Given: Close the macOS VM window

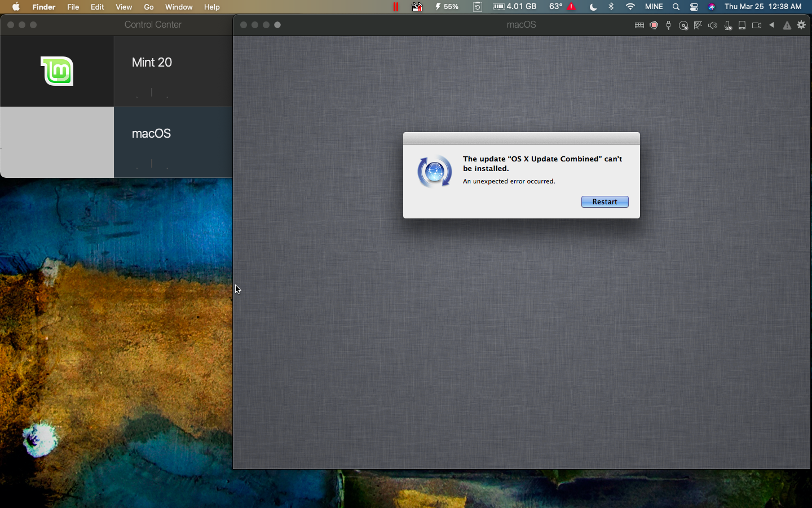Looking at the screenshot, I should click(x=244, y=25).
